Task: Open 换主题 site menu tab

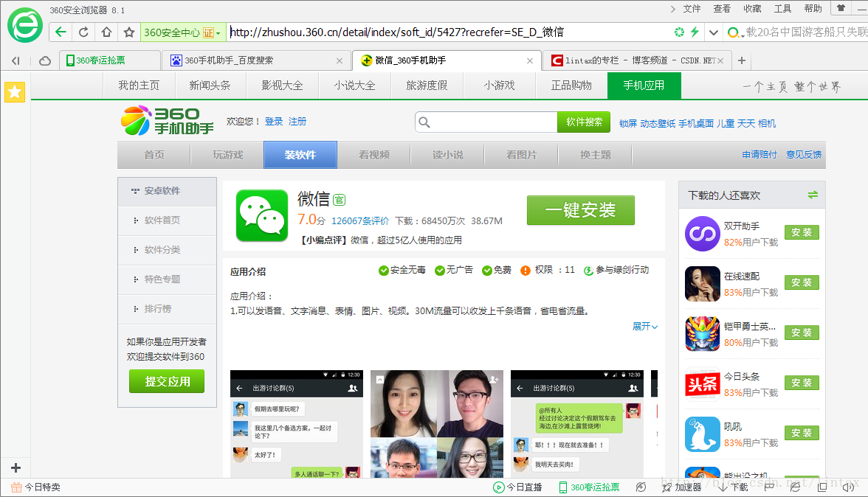Action: click(x=595, y=155)
